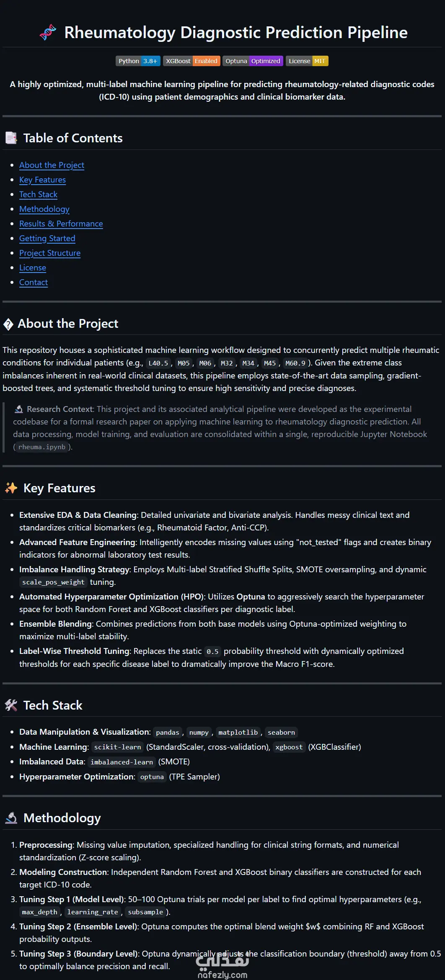Click the sparkles icon beside Key Features
Viewport: 445px width, 980px height.
click(11, 488)
